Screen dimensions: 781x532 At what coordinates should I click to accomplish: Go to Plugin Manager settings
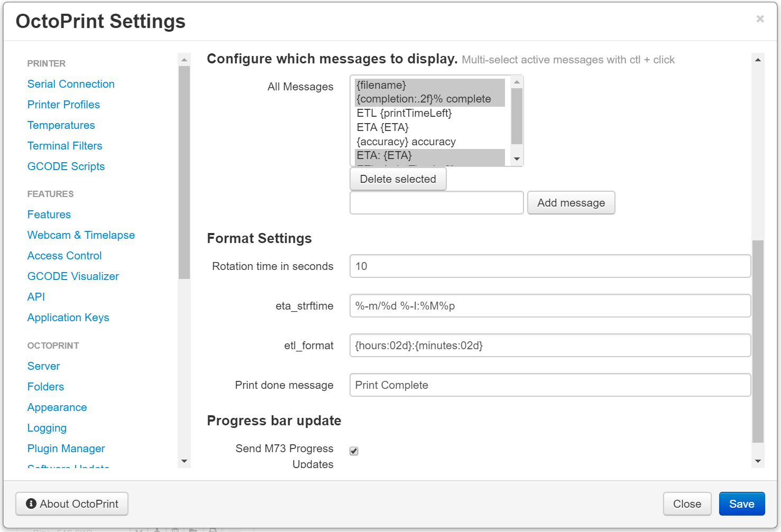click(x=66, y=449)
